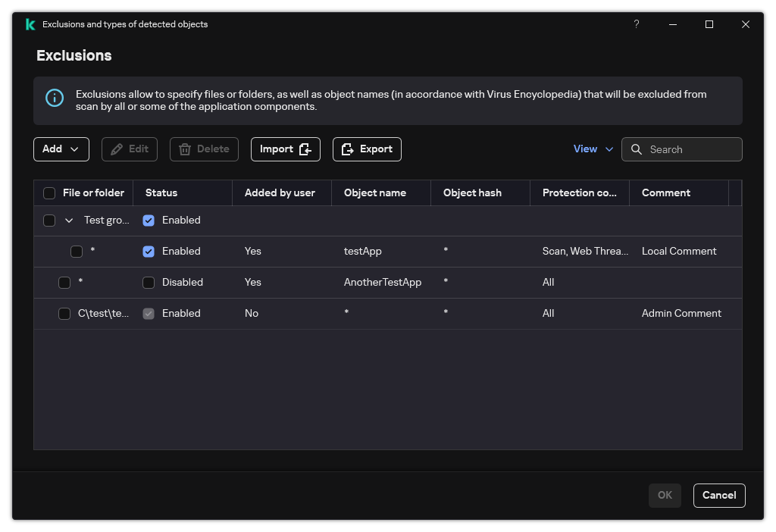Open the View dropdown
Image resolution: width=776 pixels, height=532 pixels.
click(593, 149)
